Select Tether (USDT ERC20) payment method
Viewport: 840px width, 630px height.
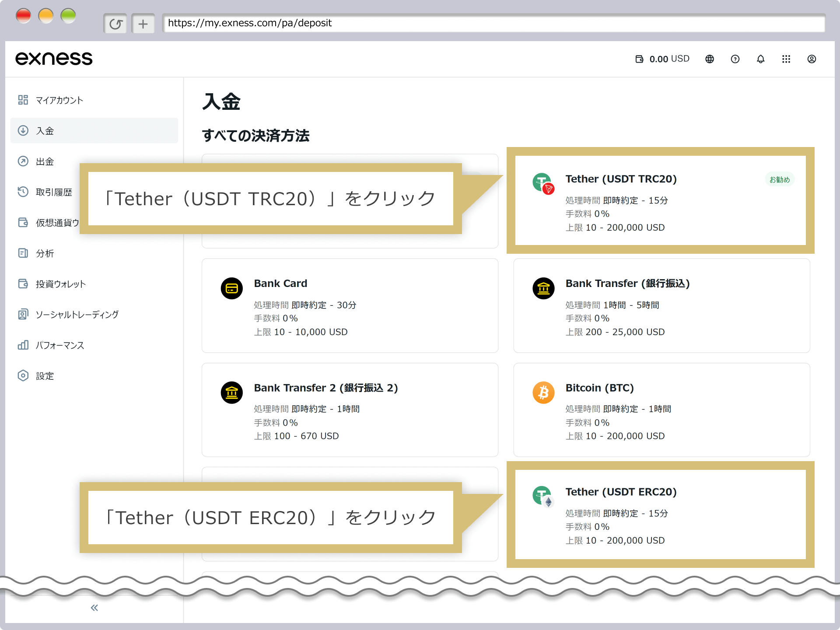pyautogui.click(x=661, y=514)
